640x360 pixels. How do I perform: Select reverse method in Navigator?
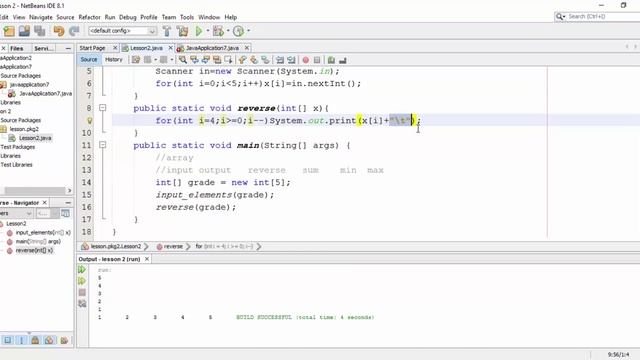pos(34,250)
